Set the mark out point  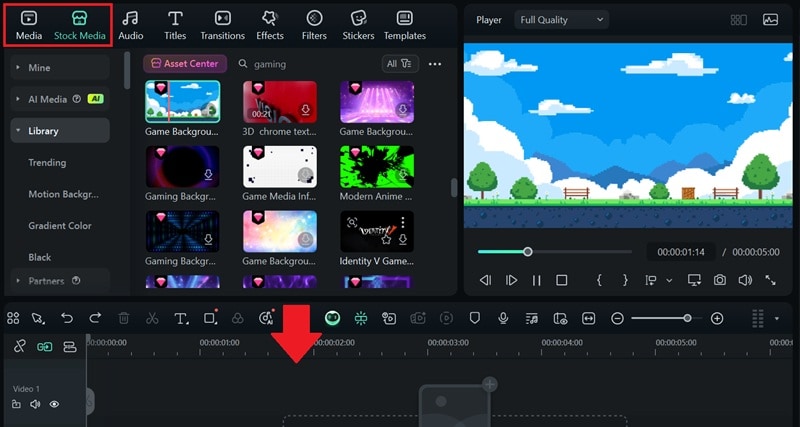[625, 280]
